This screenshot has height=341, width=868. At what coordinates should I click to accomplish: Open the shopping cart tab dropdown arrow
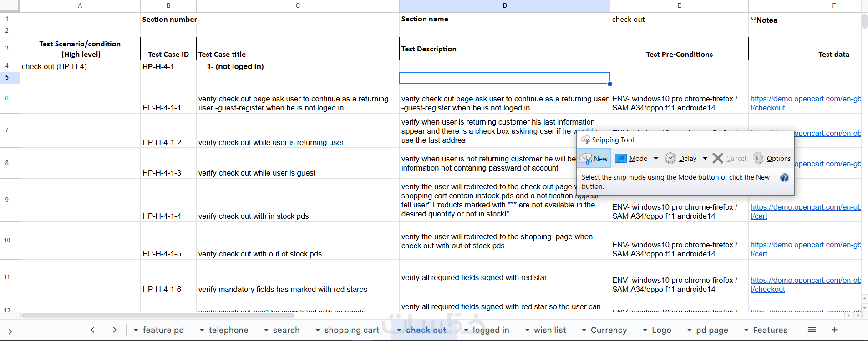[x=317, y=330]
